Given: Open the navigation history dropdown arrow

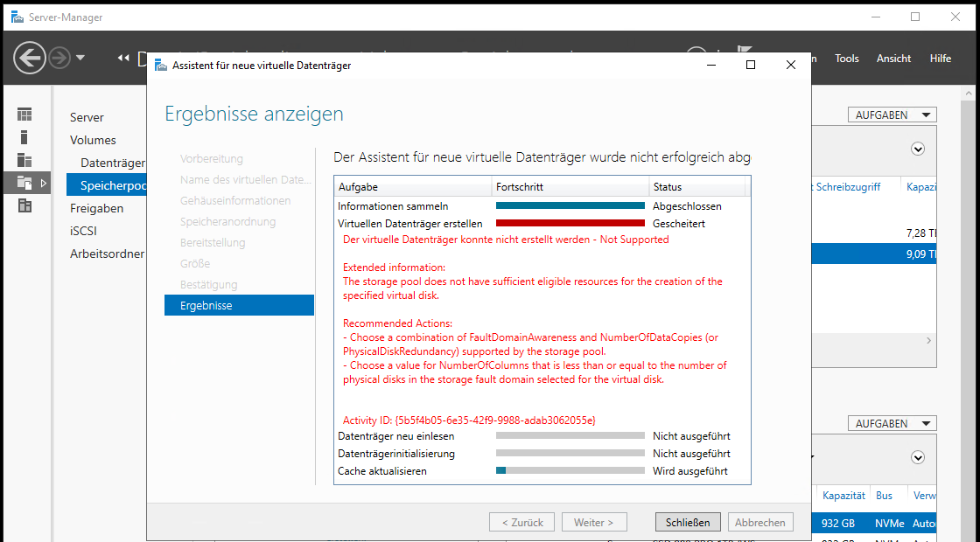Looking at the screenshot, I should 80,58.
